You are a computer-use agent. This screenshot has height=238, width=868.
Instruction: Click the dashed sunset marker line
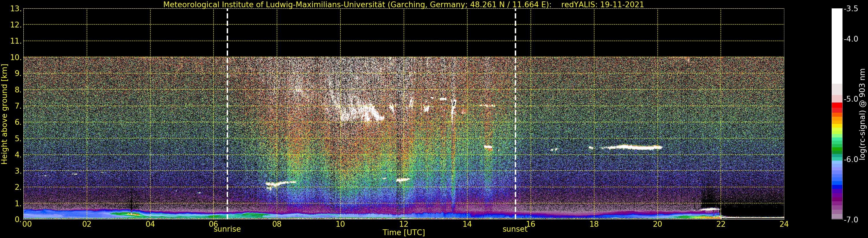pyautogui.click(x=516, y=114)
